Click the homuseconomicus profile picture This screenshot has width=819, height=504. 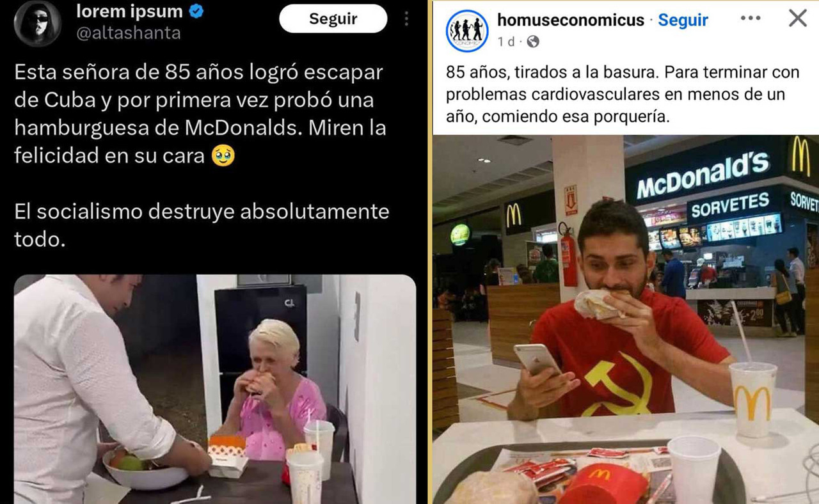tap(467, 31)
